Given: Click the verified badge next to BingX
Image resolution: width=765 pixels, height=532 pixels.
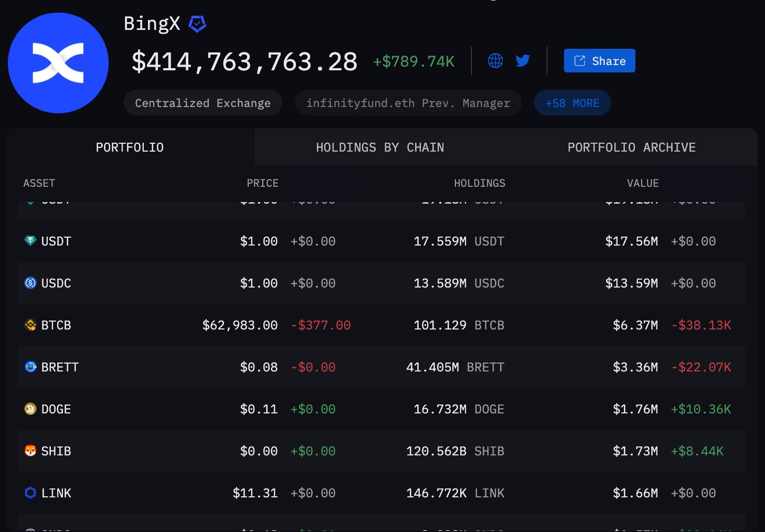Looking at the screenshot, I should (197, 24).
